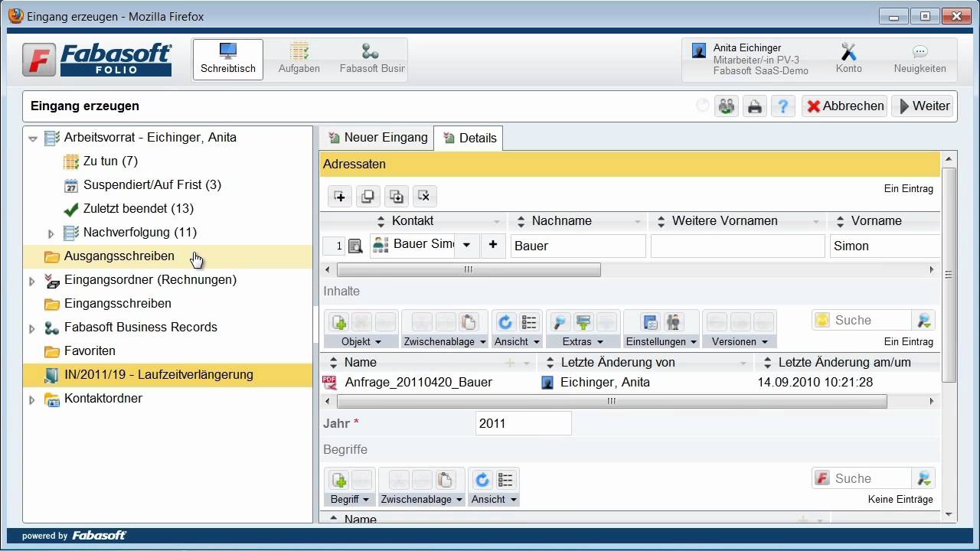This screenshot has height=551, width=980.
Task: Click the Jahr field containing 2011
Action: (523, 423)
